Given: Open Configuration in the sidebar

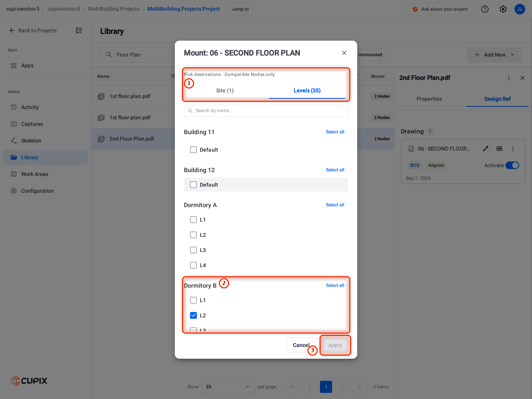Looking at the screenshot, I should (x=45, y=191).
